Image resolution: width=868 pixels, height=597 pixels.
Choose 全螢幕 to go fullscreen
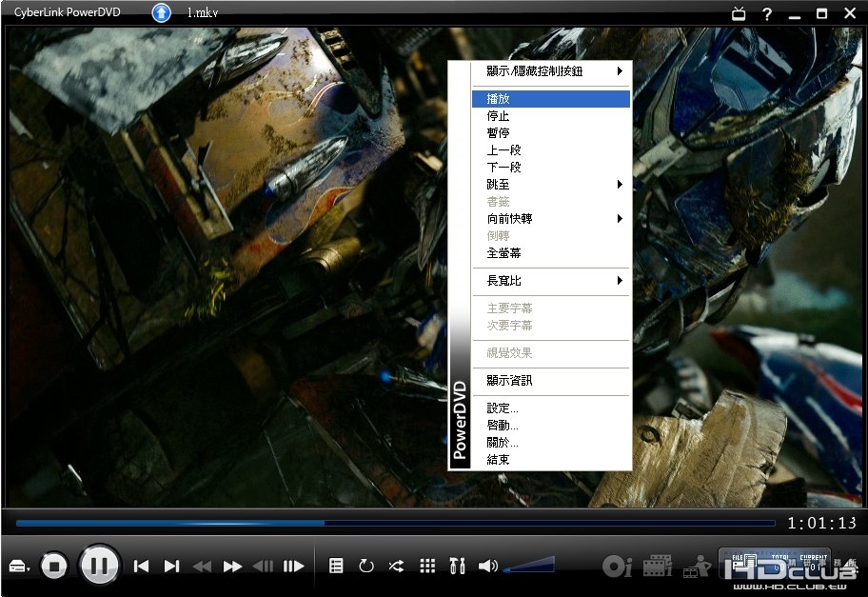pyautogui.click(x=551, y=253)
